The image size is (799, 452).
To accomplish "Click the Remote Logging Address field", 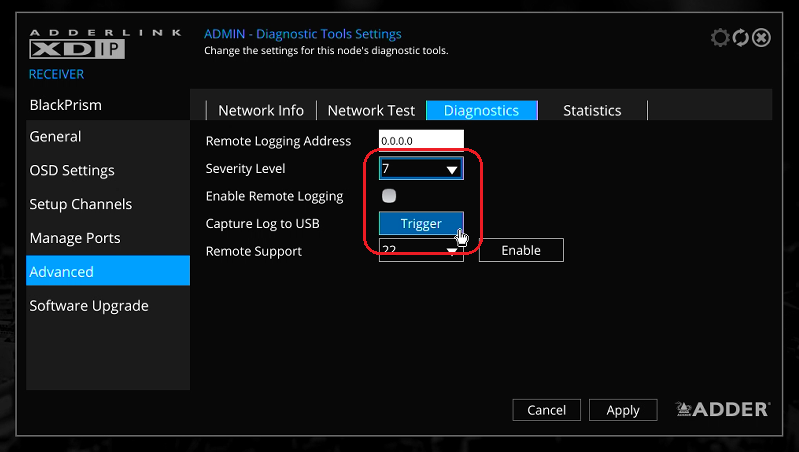I will [x=421, y=141].
